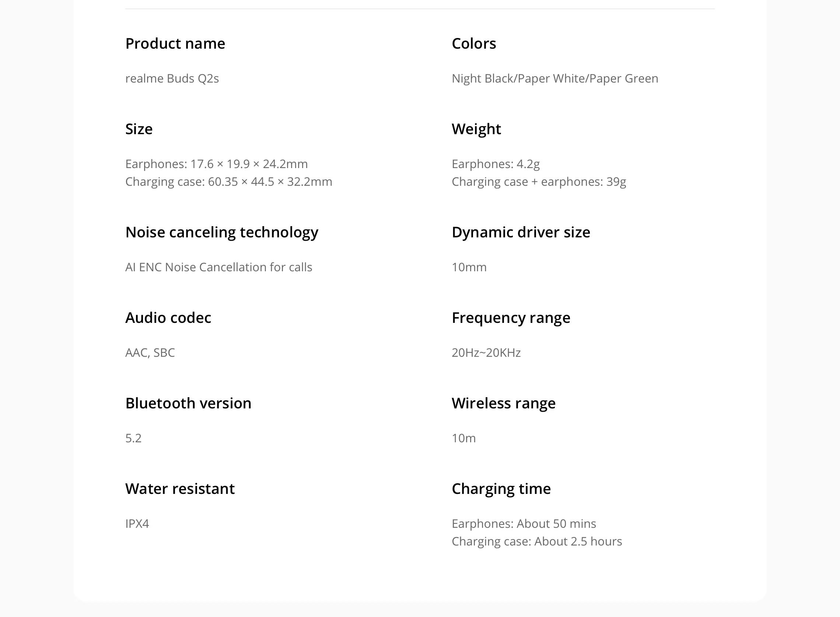Click the Bluetooth version heading
Screen dimensions: 840x617
pos(189,403)
